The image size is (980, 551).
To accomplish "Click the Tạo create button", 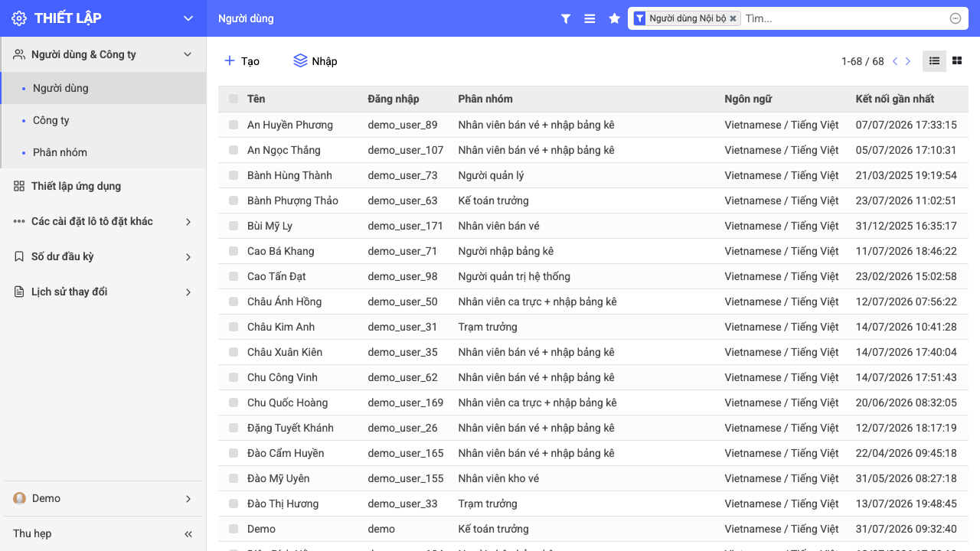I will [242, 61].
